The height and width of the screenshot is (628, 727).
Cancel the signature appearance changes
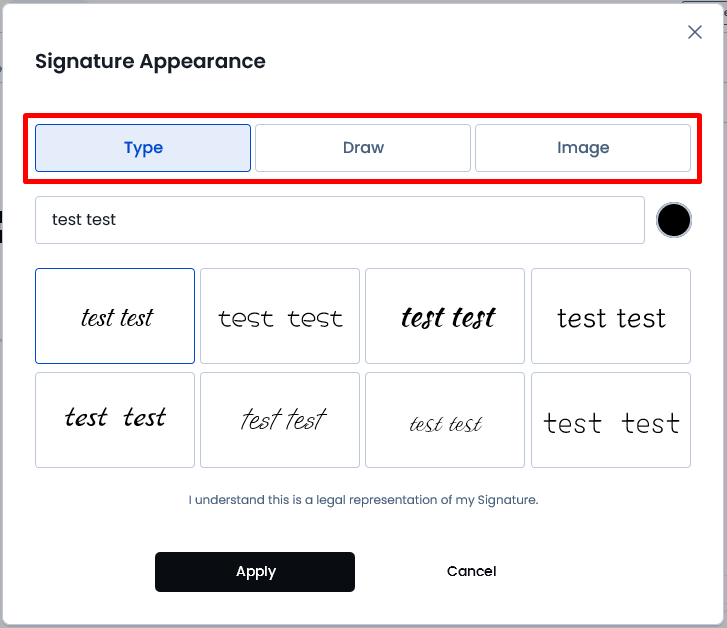[x=472, y=571]
